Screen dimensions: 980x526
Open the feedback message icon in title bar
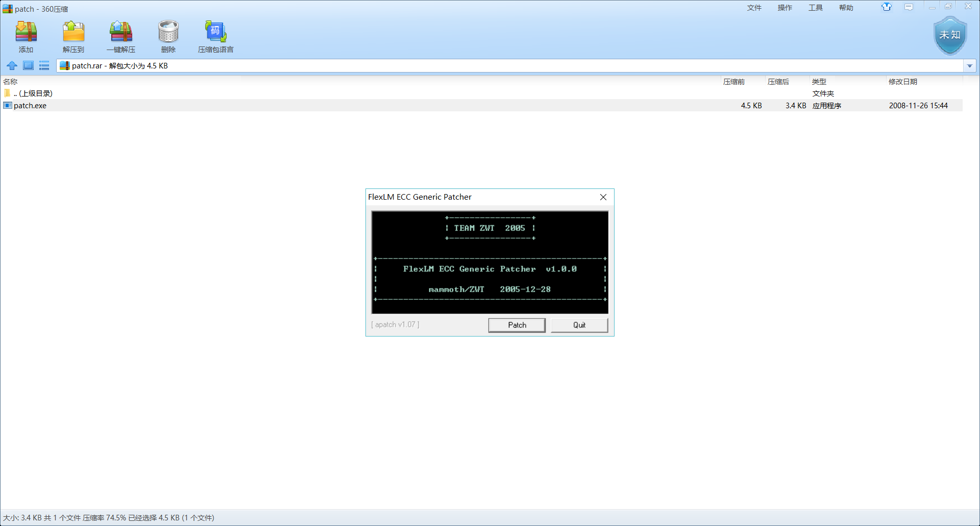(909, 7)
